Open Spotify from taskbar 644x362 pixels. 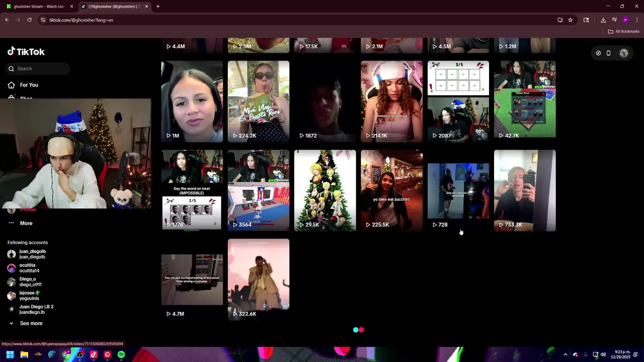(121, 354)
